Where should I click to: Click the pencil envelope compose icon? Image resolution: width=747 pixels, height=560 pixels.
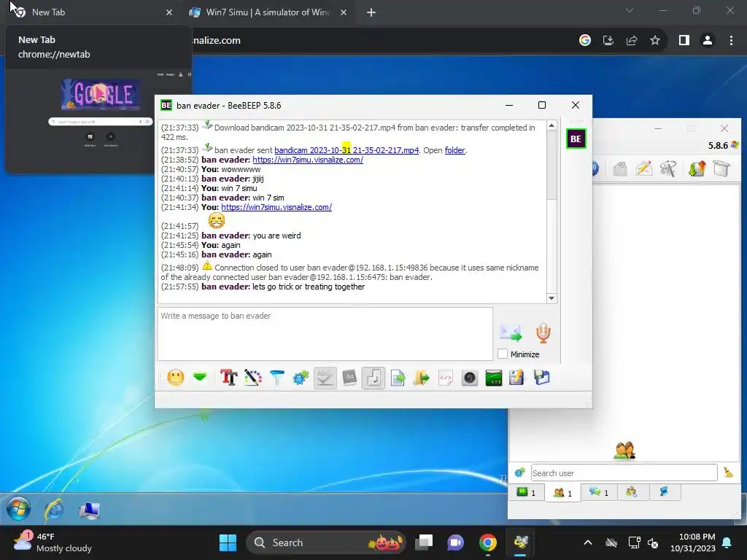click(643, 168)
